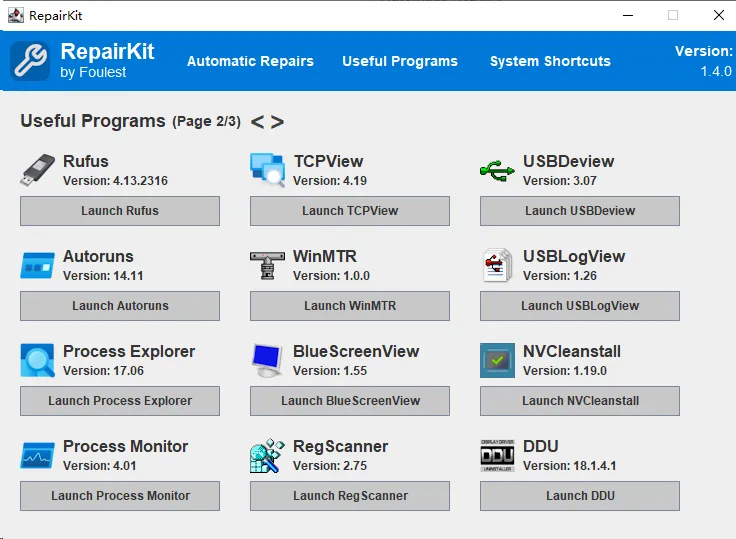Click the 'Version: 1.19.0' NVCleanstall text
The image size is (736, 539).
tap(565, 370)
